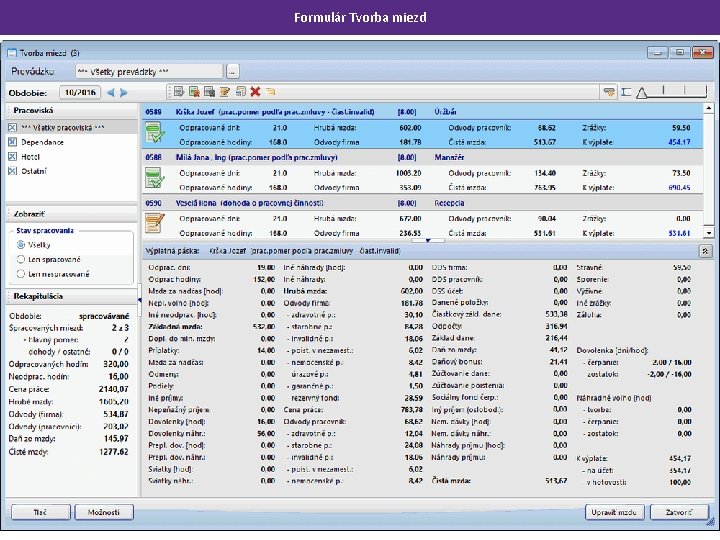
Task: Click the toolbar edit document icon with a pencil
Action: (x=225, y=92)
